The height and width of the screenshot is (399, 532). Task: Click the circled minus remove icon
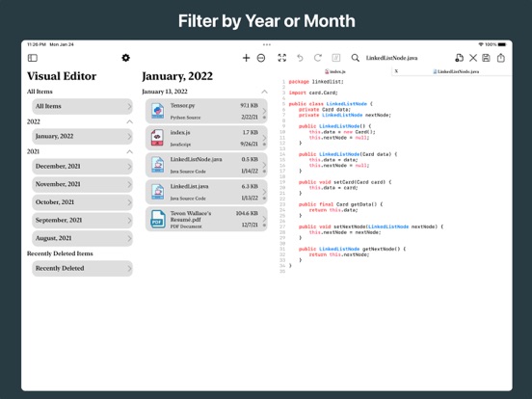261,58
